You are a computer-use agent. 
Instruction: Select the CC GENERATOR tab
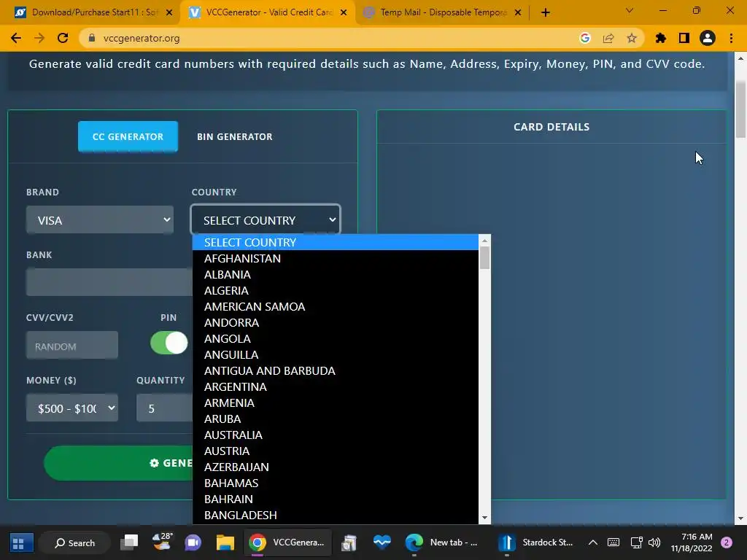pyautogui.click(x=128, y=136)
